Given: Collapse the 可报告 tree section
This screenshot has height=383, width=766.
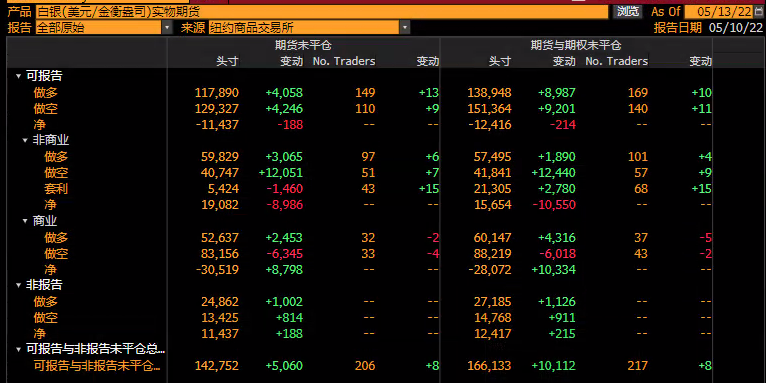Looking at the screenshot, I should 19,76.
